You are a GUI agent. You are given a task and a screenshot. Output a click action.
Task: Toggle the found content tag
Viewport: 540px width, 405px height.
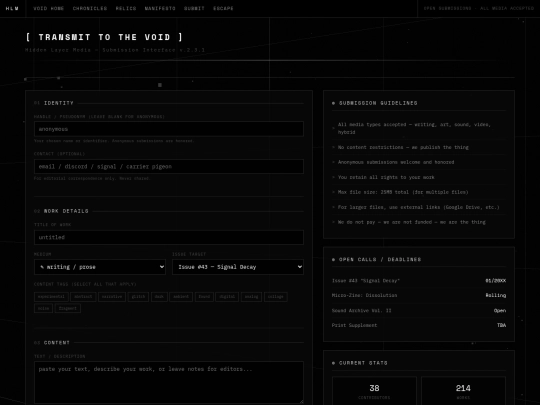click(204, 297)
